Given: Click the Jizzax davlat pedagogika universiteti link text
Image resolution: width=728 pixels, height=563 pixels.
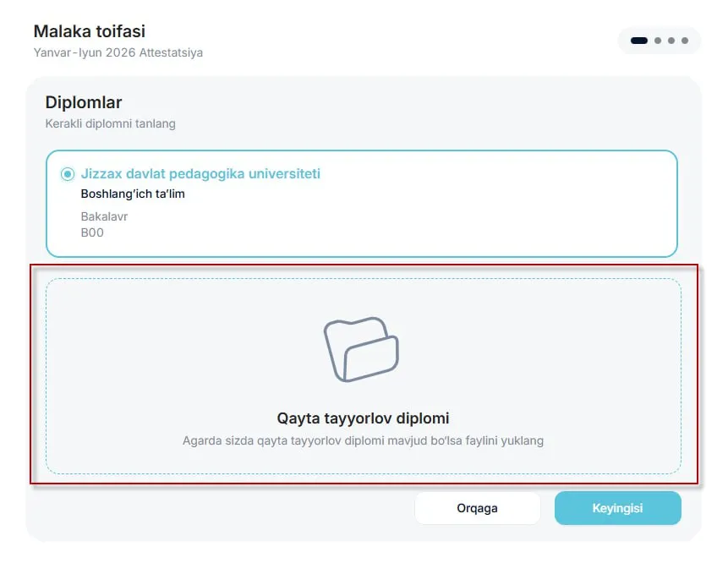Looking at the screenshot, I should (x=201, y=174).
